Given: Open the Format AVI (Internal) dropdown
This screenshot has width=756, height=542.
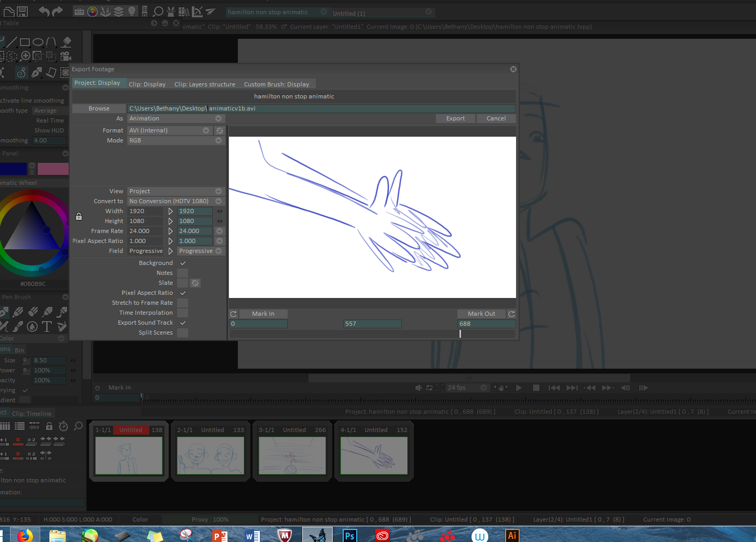Looking at the screenshot, I should 169,130.
